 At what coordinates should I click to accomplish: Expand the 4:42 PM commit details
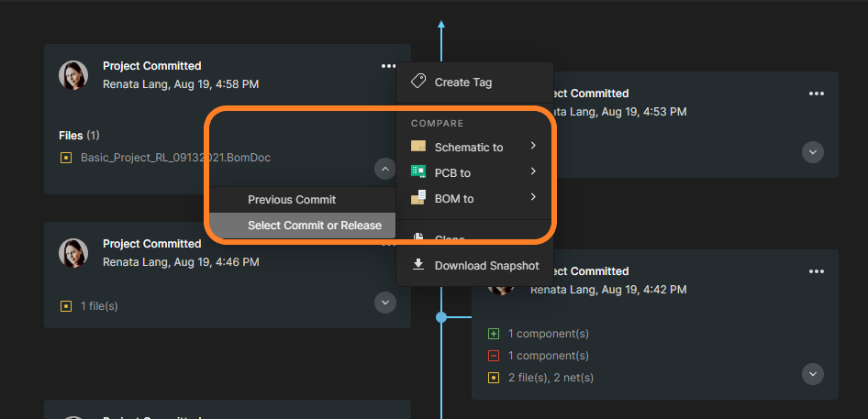[813, 373]
